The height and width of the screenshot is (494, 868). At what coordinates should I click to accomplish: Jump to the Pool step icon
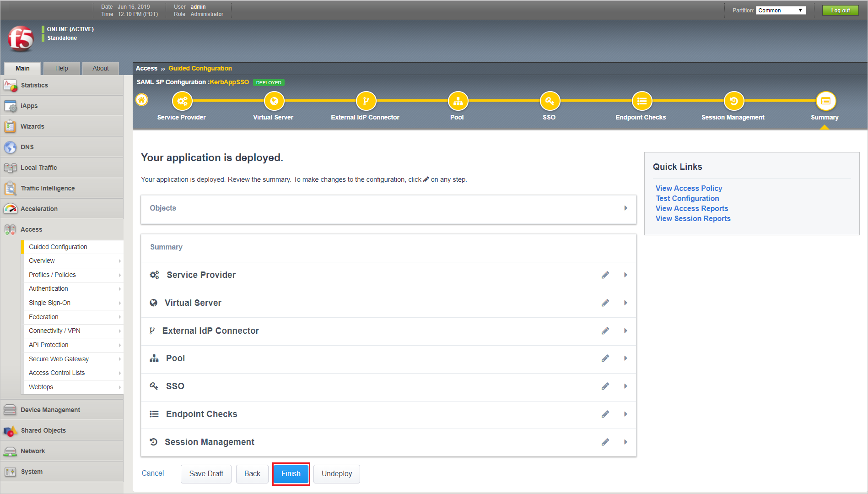click(x=458, y=101)
